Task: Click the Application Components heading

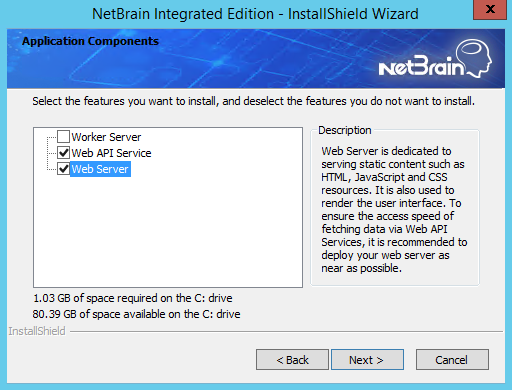Action: 90,41
